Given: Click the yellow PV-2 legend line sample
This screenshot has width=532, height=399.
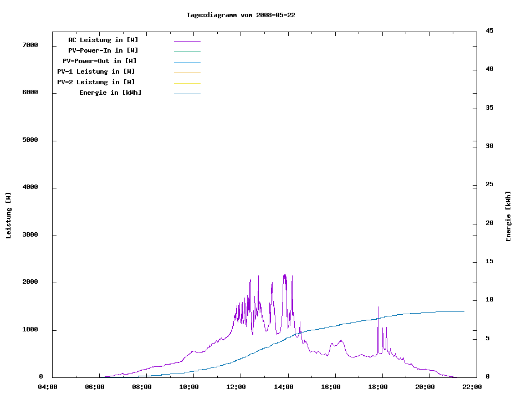Looking at the screenshot, I should tap(187, 83).
